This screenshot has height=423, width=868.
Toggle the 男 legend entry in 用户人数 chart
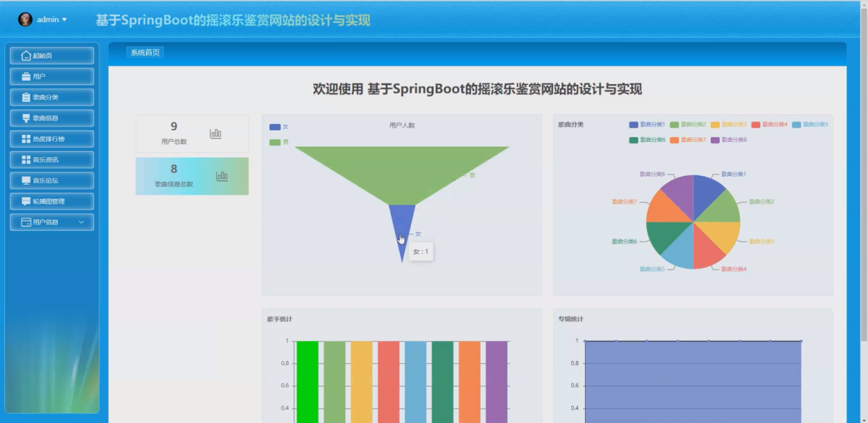point(279,142)
